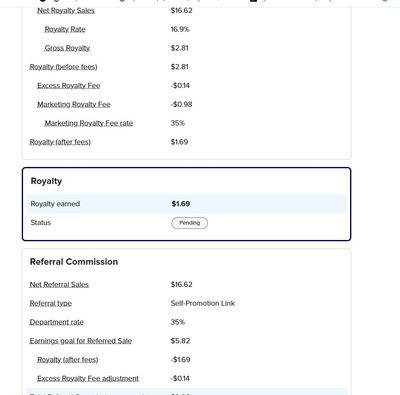The width and height of the screenshot is (400, 395).
Task: Open Earnings goal for Referred Sale info
Action: click(81, 341)
